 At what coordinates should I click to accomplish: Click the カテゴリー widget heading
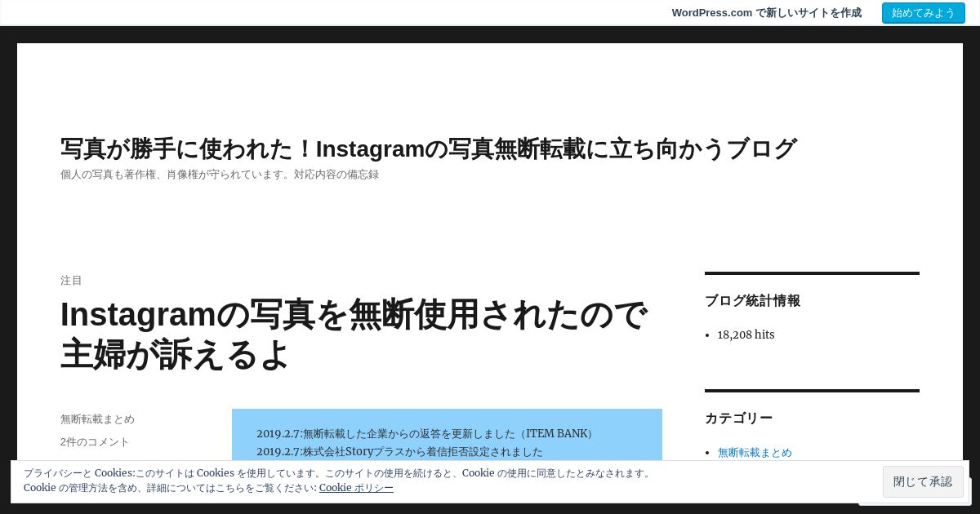738,419
